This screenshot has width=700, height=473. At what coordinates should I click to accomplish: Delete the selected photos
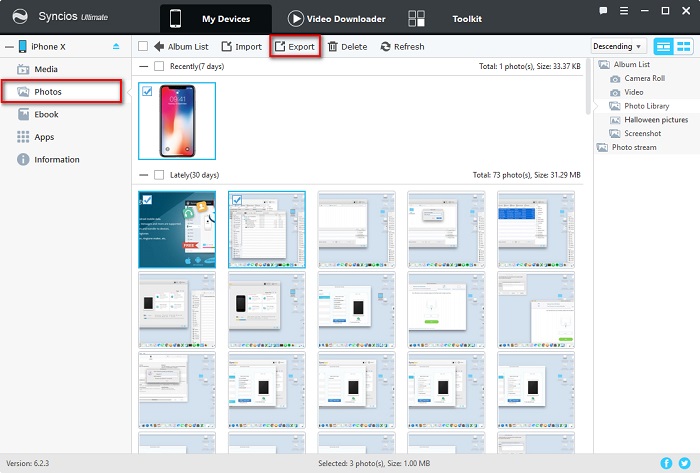(x=347, y=46)
